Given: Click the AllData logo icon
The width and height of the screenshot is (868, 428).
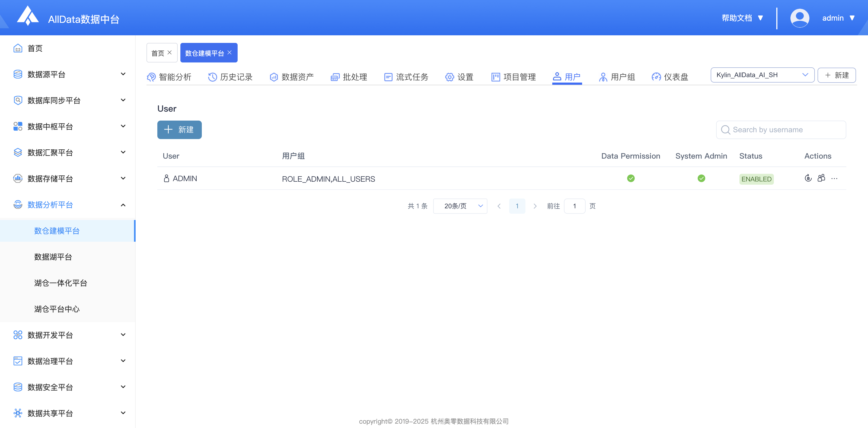Looking at the screenshot, I should tap(28, 16).
